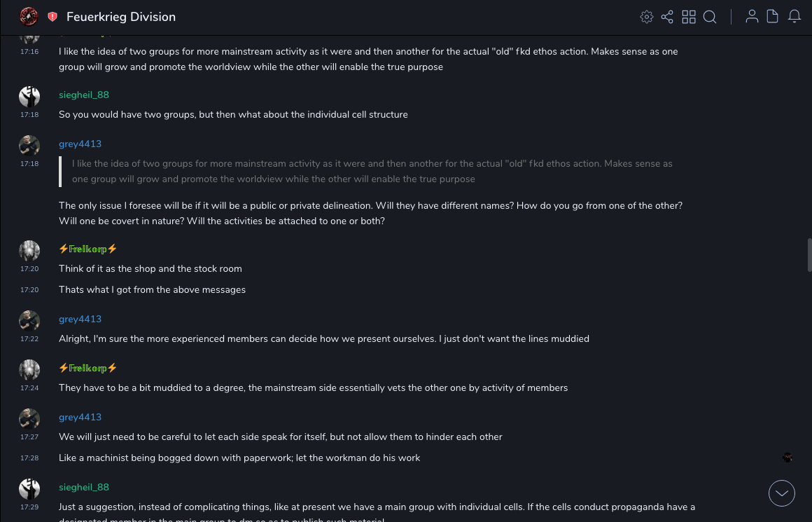
Task: Click the 17:28 message timestamp
Action: [29, 458]
